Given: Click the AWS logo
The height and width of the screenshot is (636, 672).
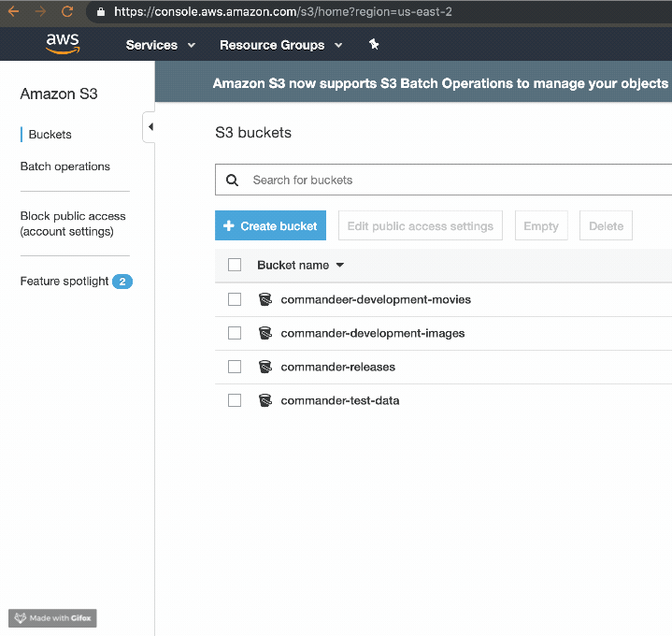Looking at the screenshot, I should [x=63, y=43].
